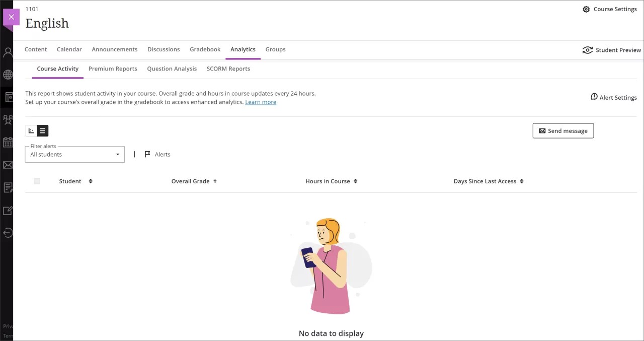This screenshot has height=341, width=644.
Task: Open the Activity Stream globe icon
Action: click(8, 75)
